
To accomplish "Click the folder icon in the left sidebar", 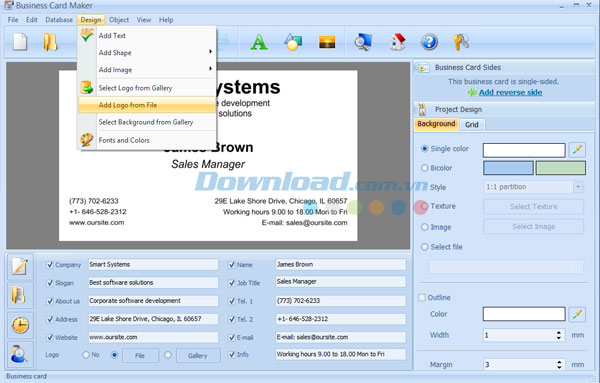I will point(20,295).
